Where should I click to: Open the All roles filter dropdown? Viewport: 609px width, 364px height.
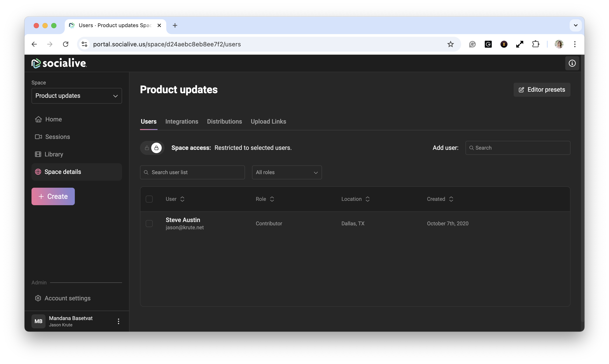coord(287,172)
